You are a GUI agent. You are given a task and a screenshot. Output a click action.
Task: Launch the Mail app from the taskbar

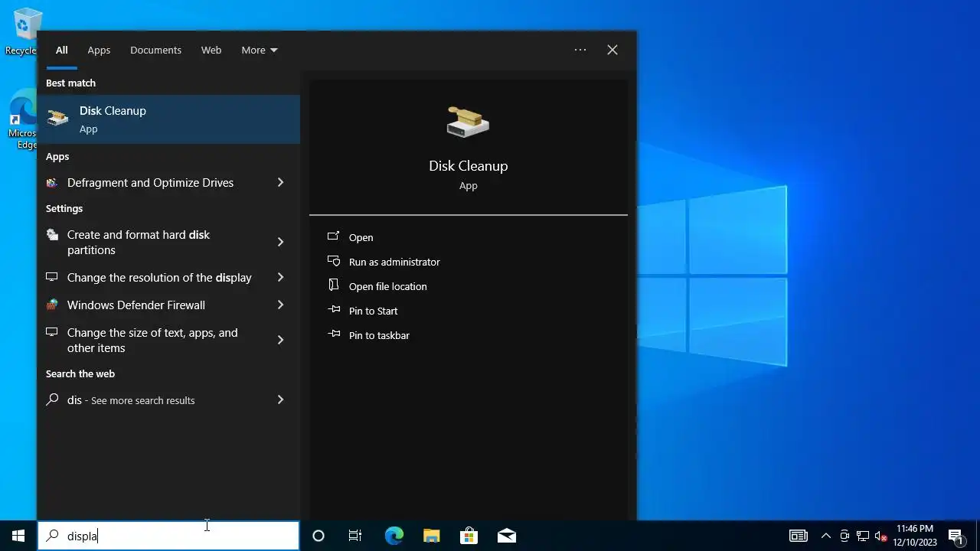pos(507,536)
